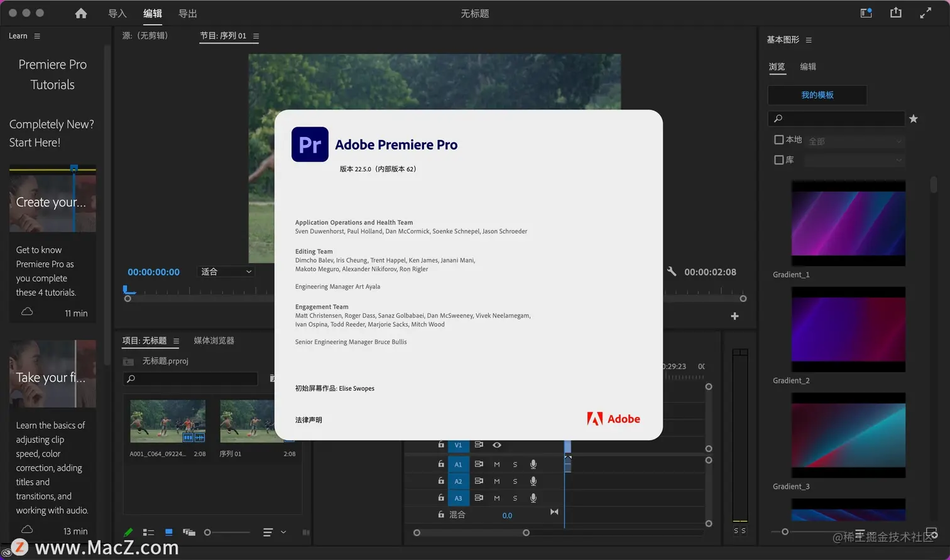Open the wrench settings in program monitor
Image resolution: width=950 pixels, height=560 pixels.
coord(672,271)
